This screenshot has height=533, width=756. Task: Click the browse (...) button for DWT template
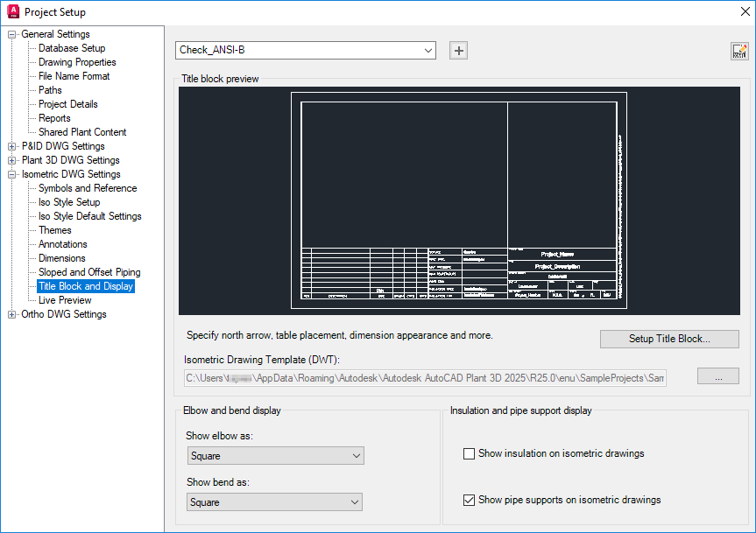(x=718, y=376)
